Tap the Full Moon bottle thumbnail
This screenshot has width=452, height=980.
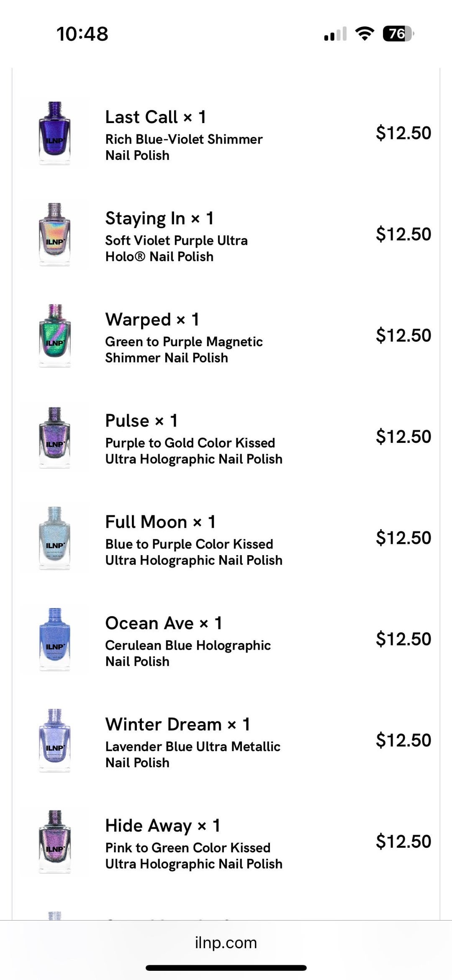click(55, 538)
